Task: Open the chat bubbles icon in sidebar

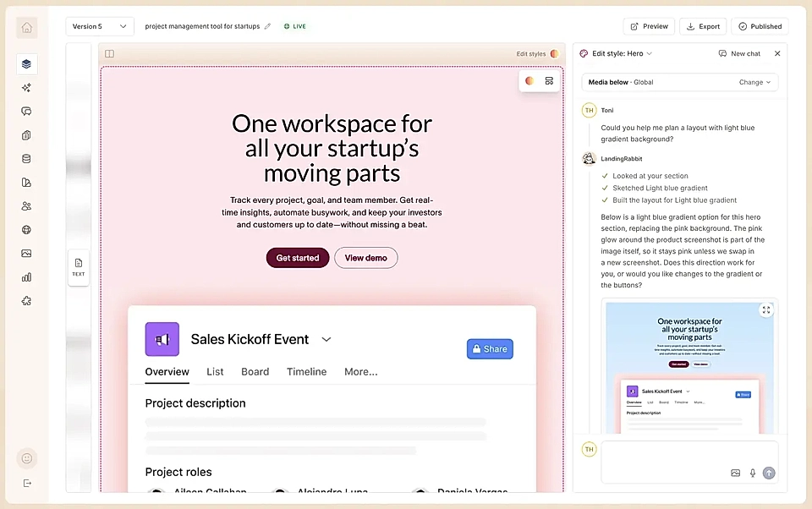Action: (26, 112)
